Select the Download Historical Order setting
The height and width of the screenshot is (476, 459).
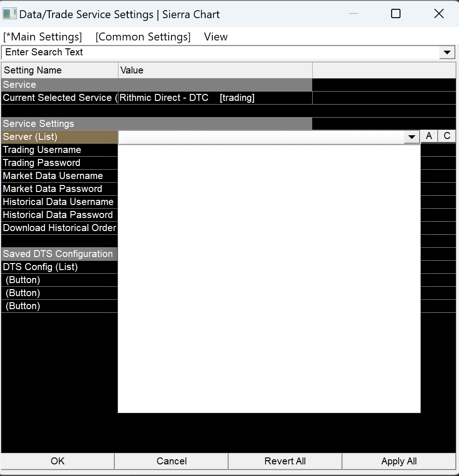pos(59,228)
